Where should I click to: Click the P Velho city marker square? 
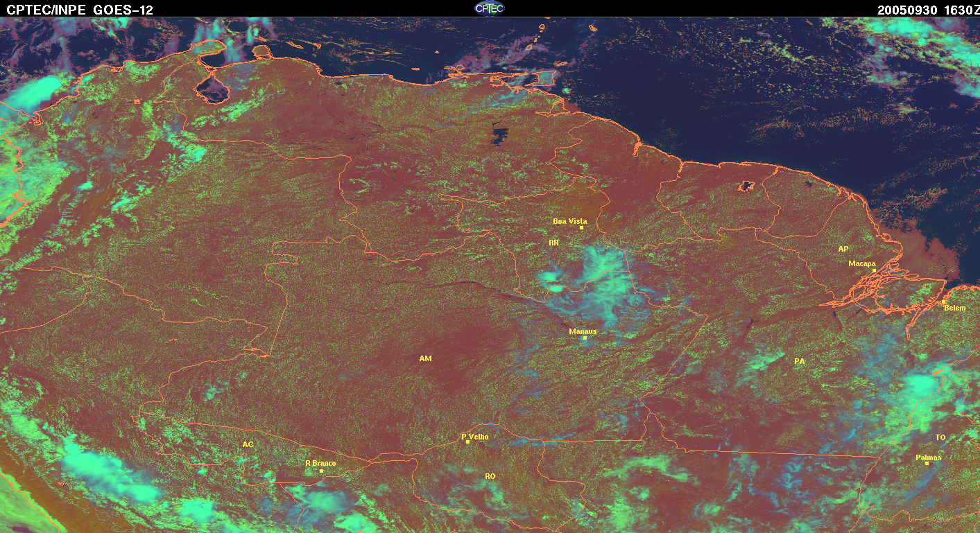(x=468, y=442)
